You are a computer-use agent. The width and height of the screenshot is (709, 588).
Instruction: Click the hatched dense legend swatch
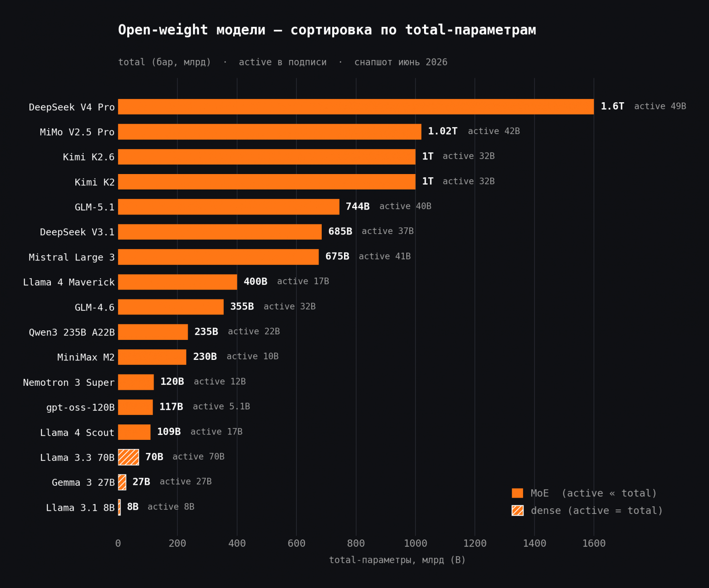(x=517, y=510)
